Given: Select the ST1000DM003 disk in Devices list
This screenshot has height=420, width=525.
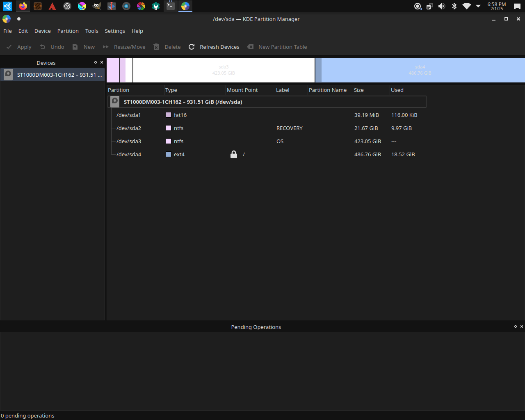Looking at the screenshot, I should [52, 75].
